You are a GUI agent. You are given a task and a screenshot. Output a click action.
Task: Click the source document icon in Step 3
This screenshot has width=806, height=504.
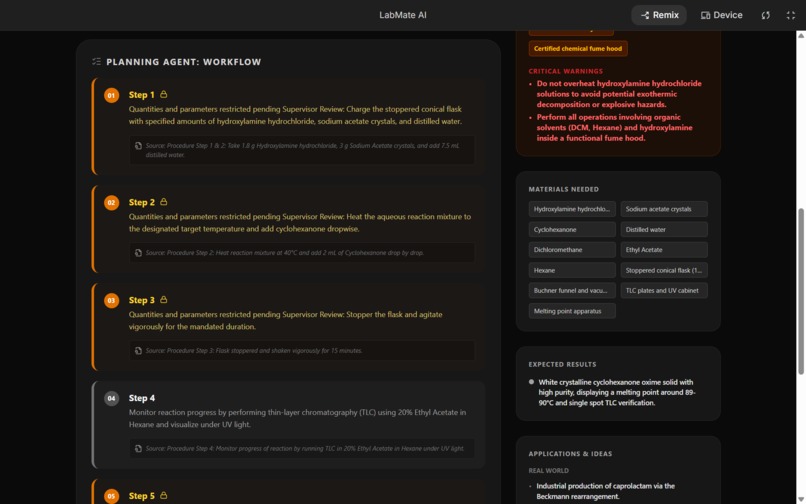click(x=138, y=351)
